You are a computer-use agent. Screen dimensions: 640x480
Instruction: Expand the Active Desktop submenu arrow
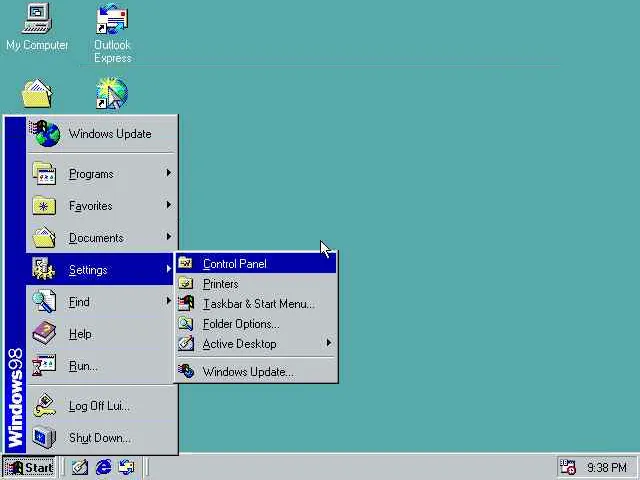329,343
